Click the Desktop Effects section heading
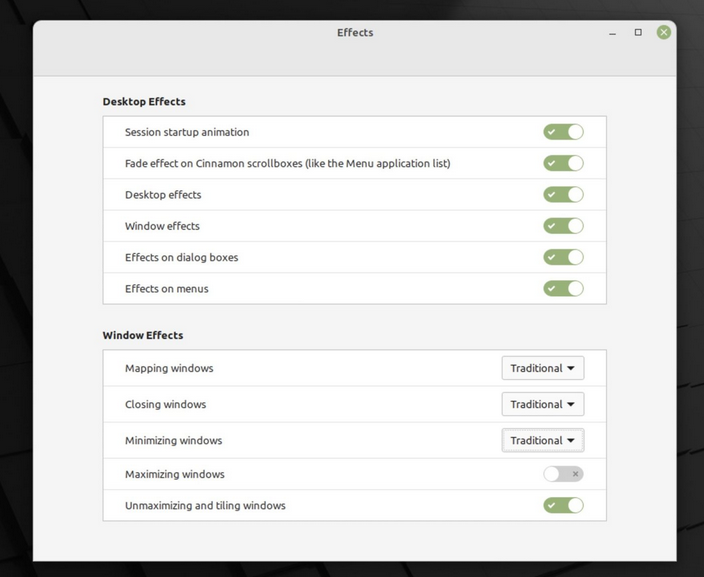This screenshot has width=704, height=577. (x=144, y=101)
